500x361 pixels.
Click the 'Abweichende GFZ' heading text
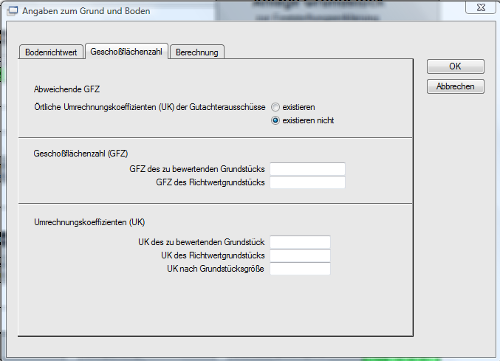tap(67, 89)
